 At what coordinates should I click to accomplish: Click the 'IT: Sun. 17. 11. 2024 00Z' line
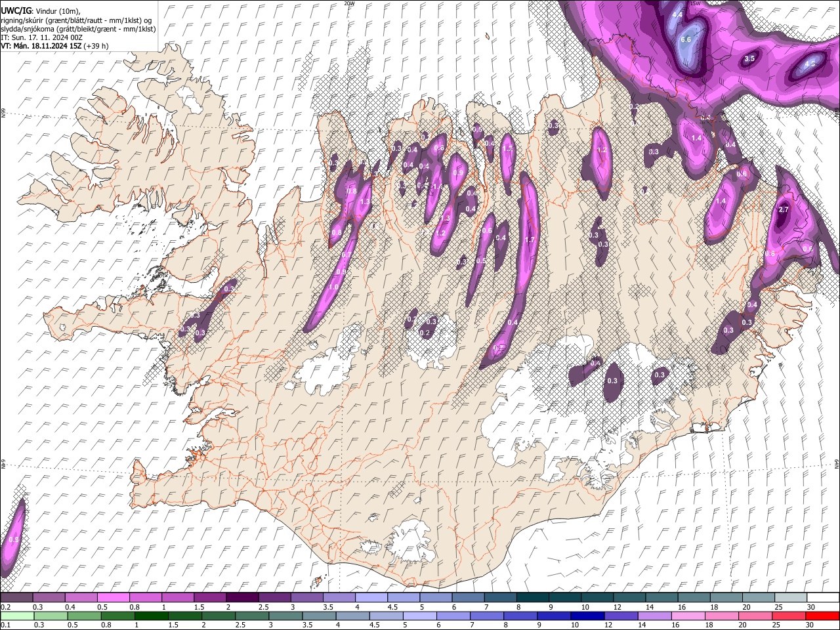pyautogui.click(x=42, y=37)
